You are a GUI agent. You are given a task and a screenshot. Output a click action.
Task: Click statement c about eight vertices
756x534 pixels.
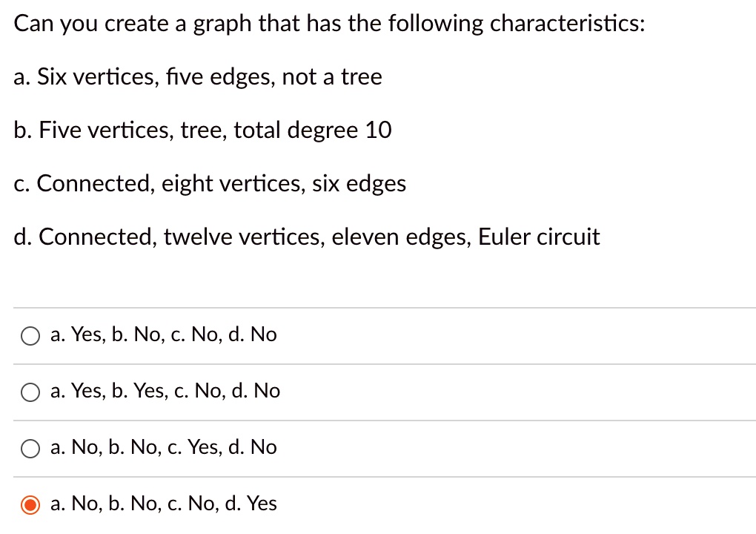coord(210,183)
